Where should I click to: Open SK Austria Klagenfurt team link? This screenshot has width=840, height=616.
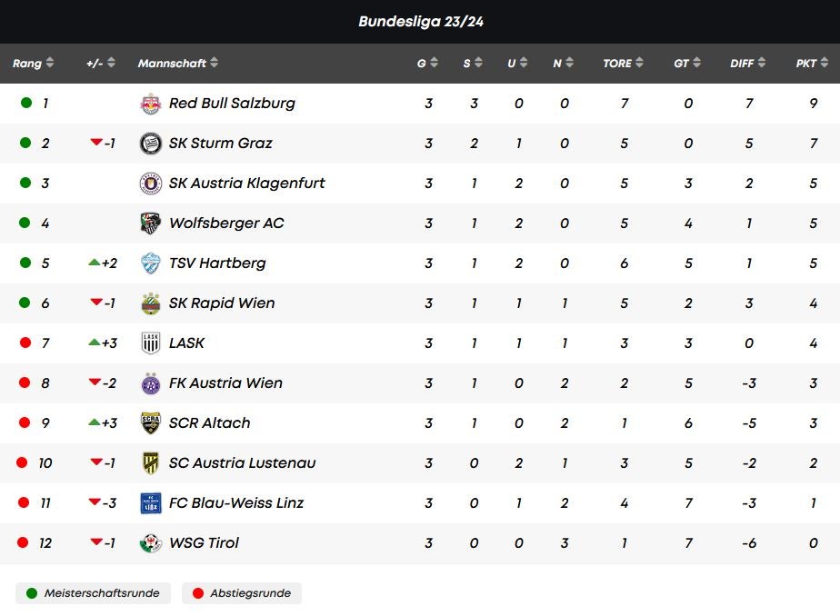click(246, 184)
